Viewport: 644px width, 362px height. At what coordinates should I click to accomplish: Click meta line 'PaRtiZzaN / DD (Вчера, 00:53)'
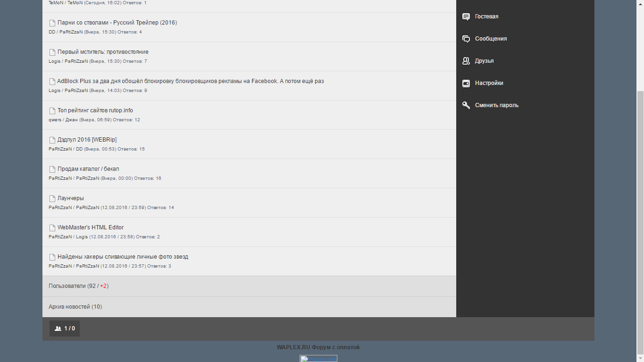(97, 149)
